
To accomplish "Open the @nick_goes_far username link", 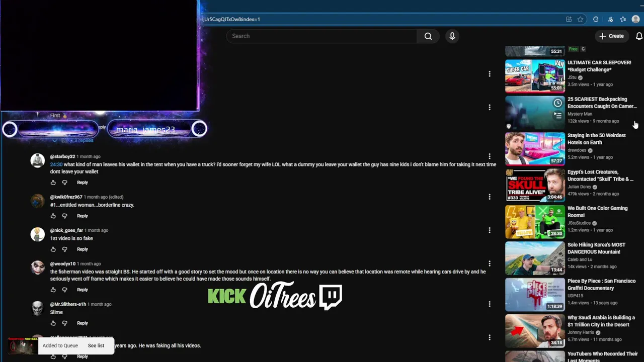I will (66, 230).
